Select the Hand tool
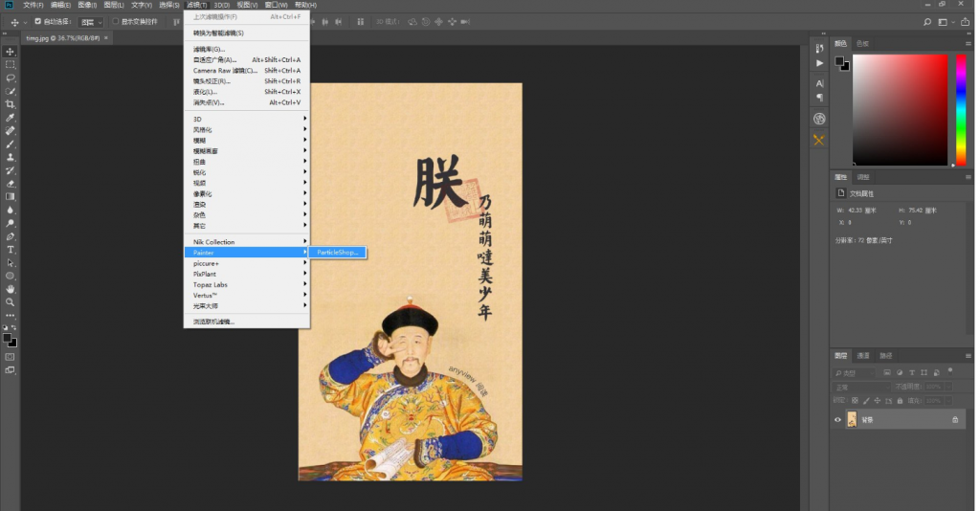Viewport: 980px width, 511px height. coord(11,289)
